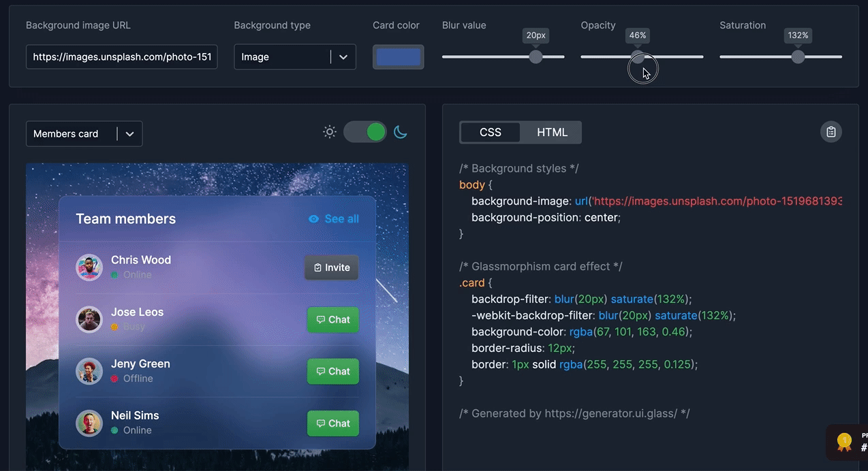Click the Opacity slider handle

637,56
